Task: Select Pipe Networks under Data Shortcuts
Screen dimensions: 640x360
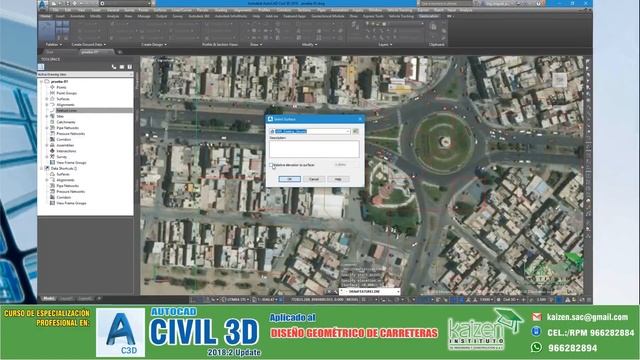Action: tap(67, 186)
